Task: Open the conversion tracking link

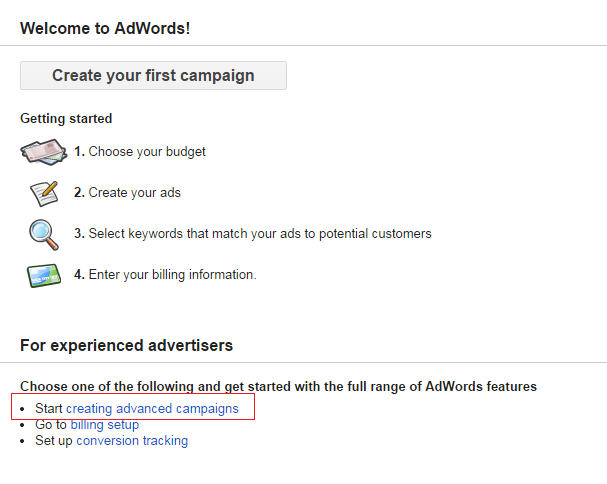Action: click(x=132, y=441)
